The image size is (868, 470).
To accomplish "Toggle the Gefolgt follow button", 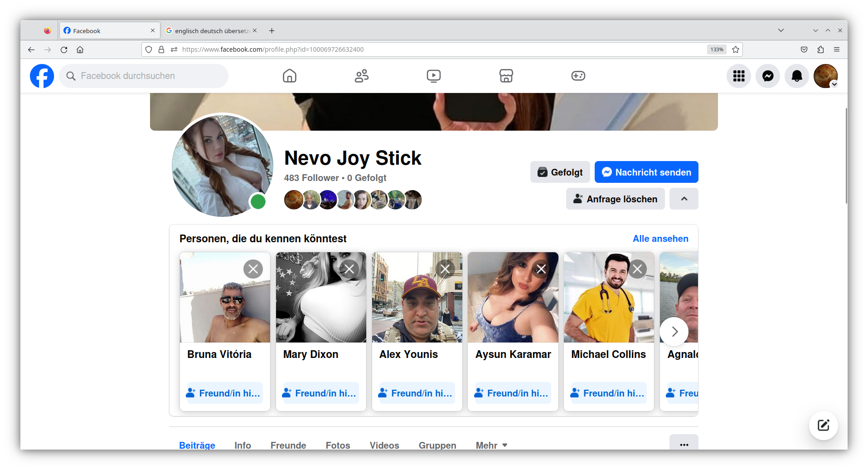I will click(x=560, y=172).
